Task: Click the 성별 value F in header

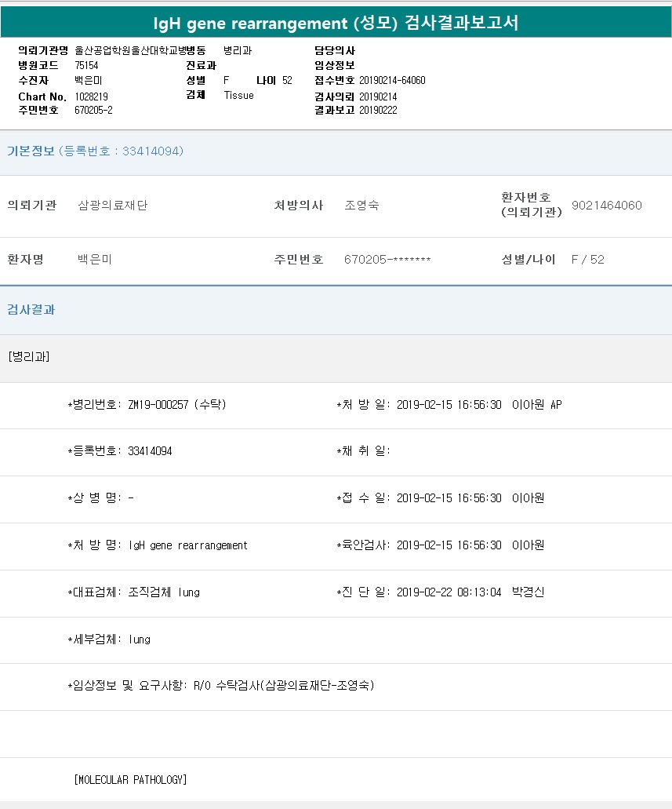Action: pos(226,81)
